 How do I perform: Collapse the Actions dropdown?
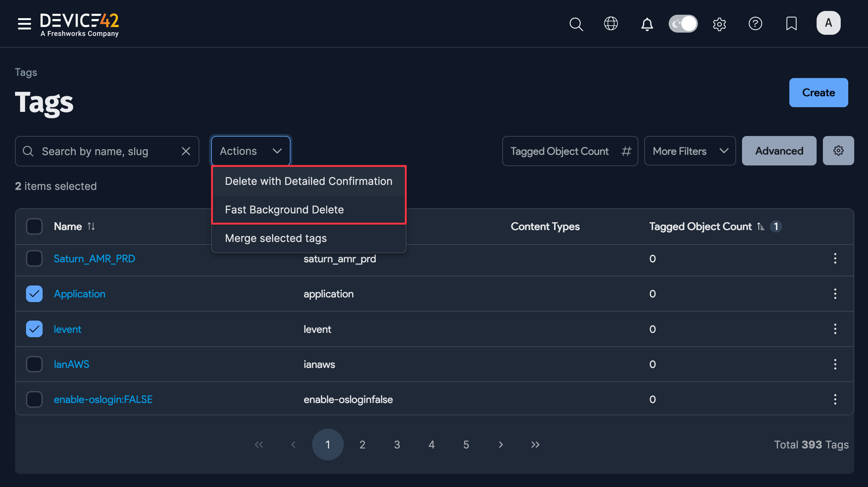tap(250, 151)
